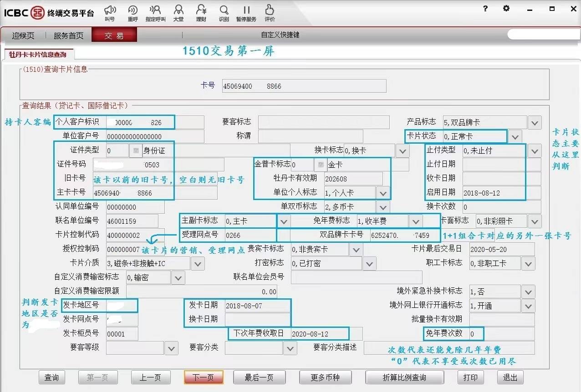Open settings with the gear icon

tap(506, 8)
